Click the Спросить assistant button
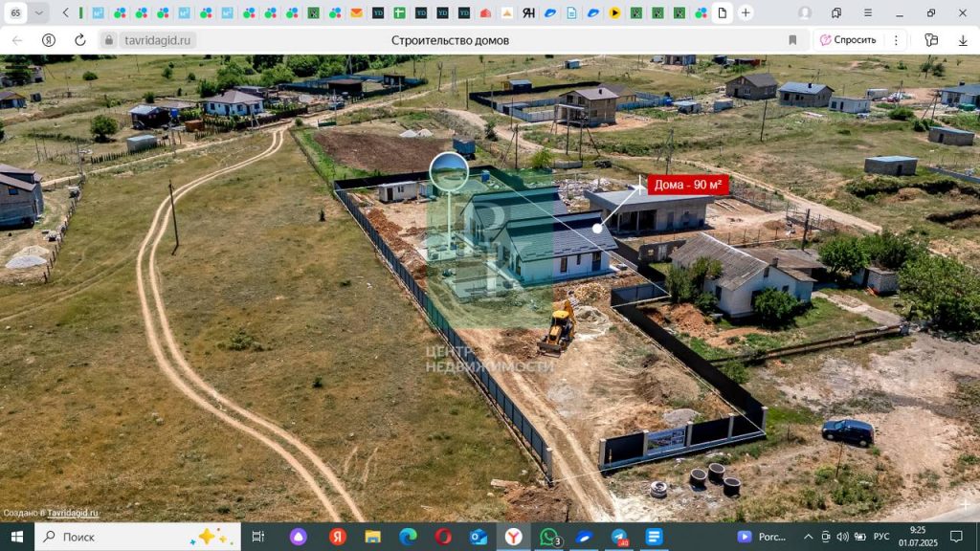Screen dimensions: 980x551 [x=848, y=40]
